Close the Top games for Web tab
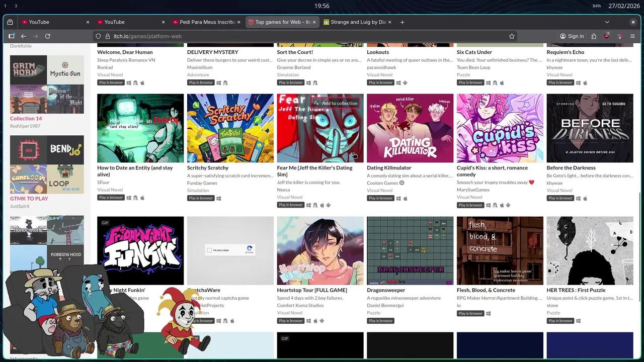The height and width of the screenshot is (362, 644). tap(314, 22)
